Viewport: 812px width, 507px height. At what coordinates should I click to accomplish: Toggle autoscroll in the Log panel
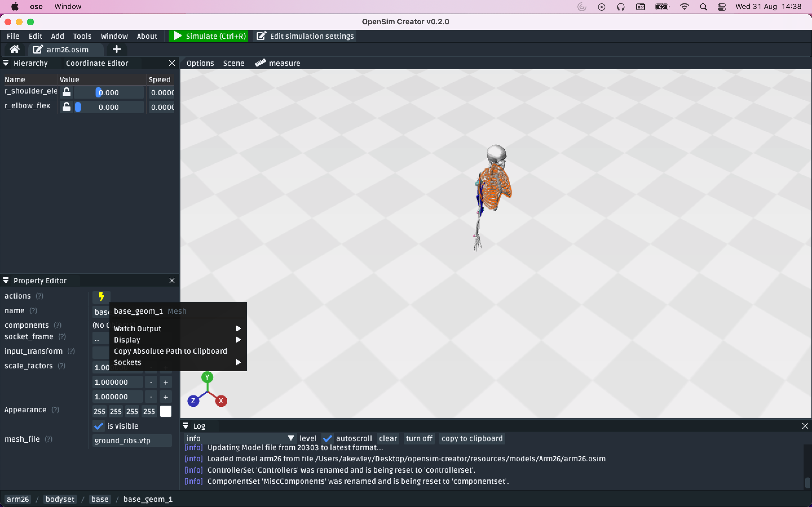328,438
